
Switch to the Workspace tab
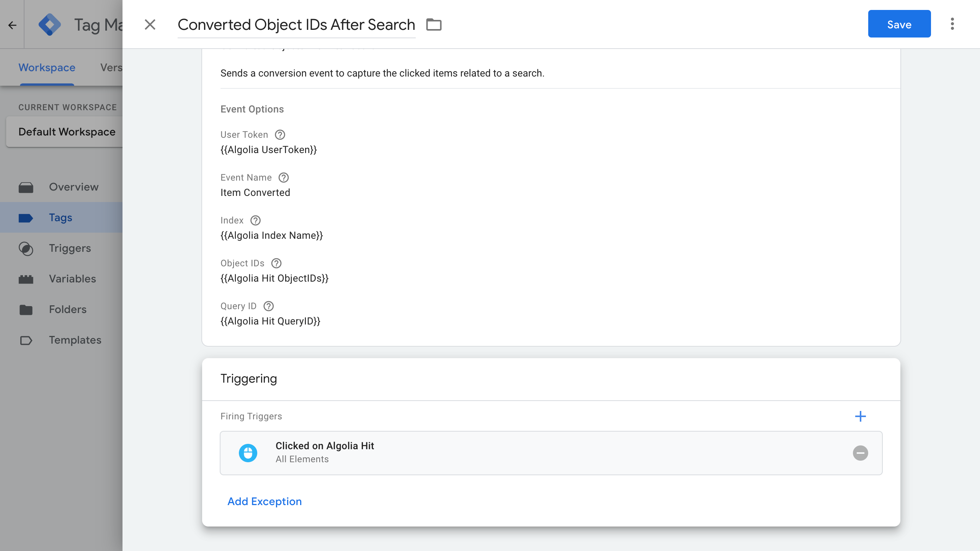tap(47, 67)
